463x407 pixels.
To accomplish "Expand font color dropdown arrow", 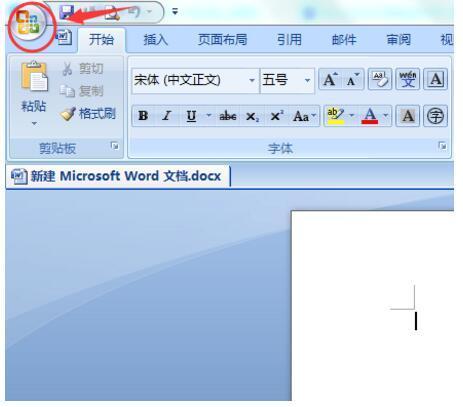I will click(x=386, y=116).
